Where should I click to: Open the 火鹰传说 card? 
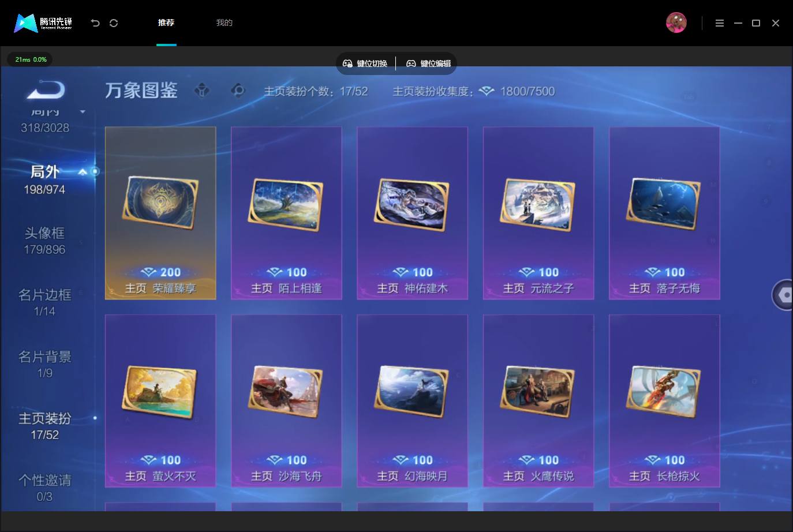pyautogui.click(x=538, y=401)
